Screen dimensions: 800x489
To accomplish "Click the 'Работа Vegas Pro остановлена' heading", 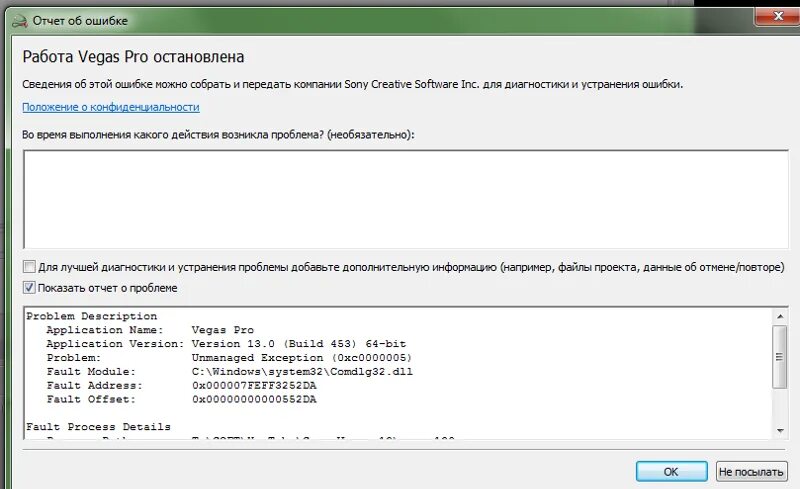I will coord(133,57).
